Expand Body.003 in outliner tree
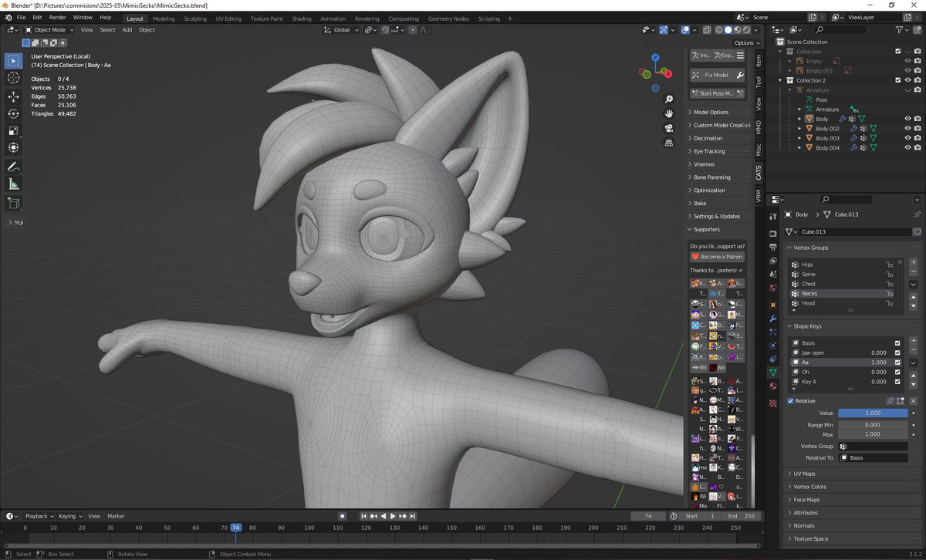The height and width of the screenshot is (560, 926). pos(799,138)
